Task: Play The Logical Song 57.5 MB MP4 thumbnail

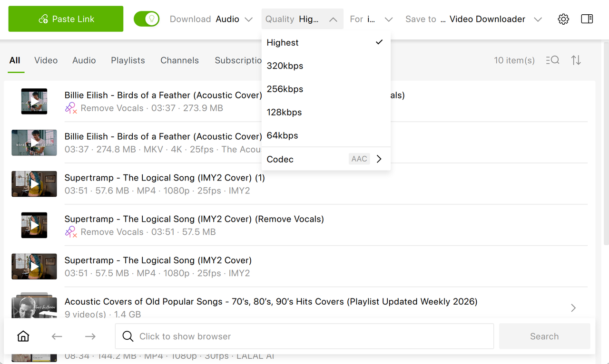Action: point(34,267)
